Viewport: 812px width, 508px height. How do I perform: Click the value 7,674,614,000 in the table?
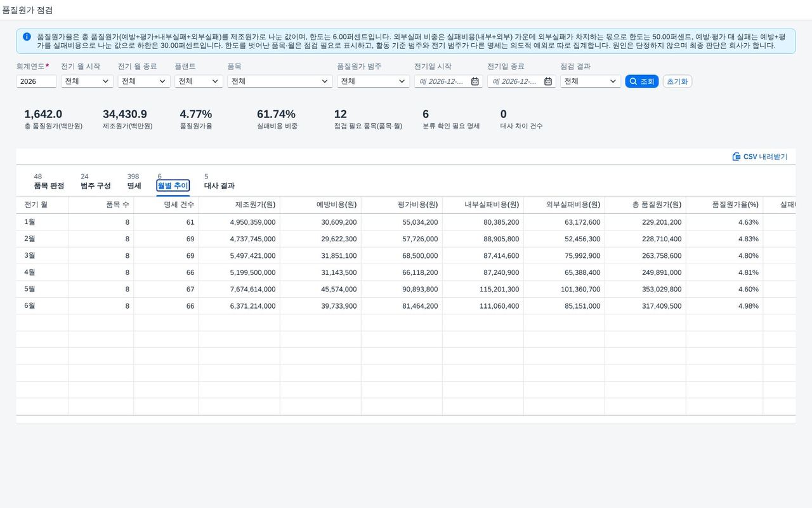[252, 290]
